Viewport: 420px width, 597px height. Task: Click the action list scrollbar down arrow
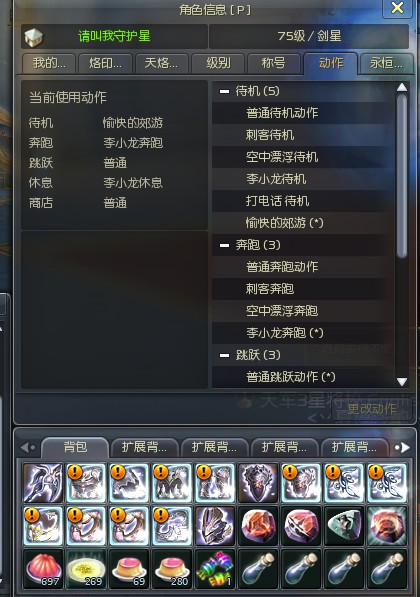[402, 381]
